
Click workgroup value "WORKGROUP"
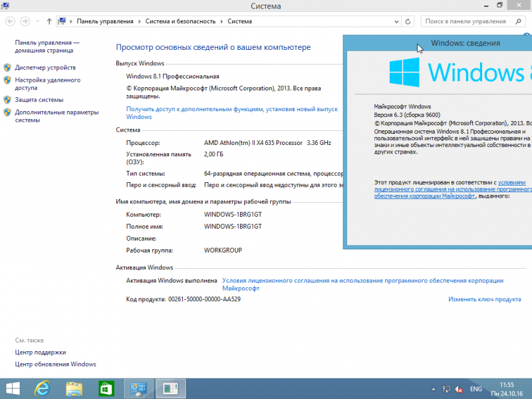tap(223, 251)
